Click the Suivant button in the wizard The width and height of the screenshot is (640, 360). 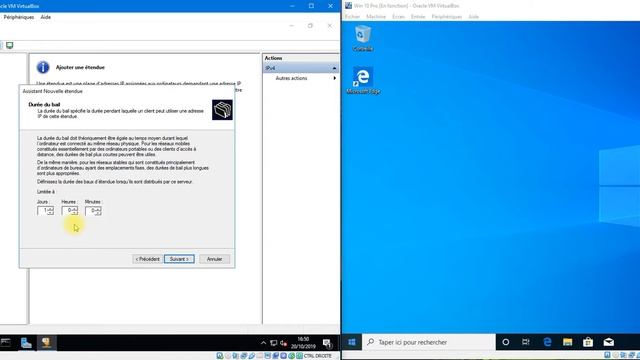[179, 259]
